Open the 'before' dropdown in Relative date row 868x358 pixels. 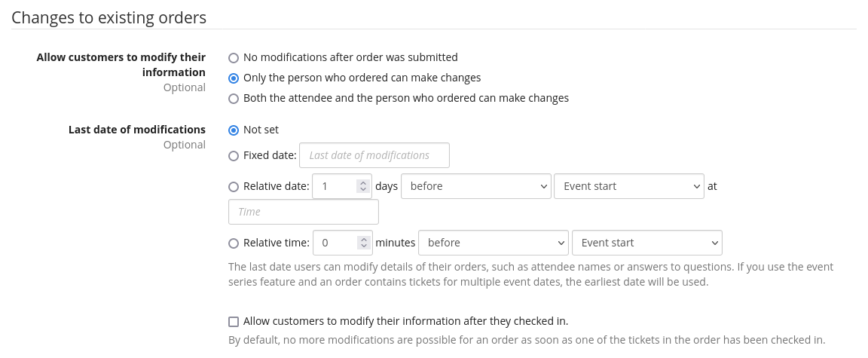[475, 186]
